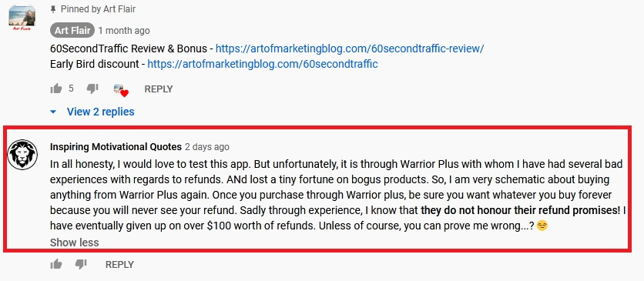Click View 2 replies text
Screen dimensions: 644x281
coord(101,112)
